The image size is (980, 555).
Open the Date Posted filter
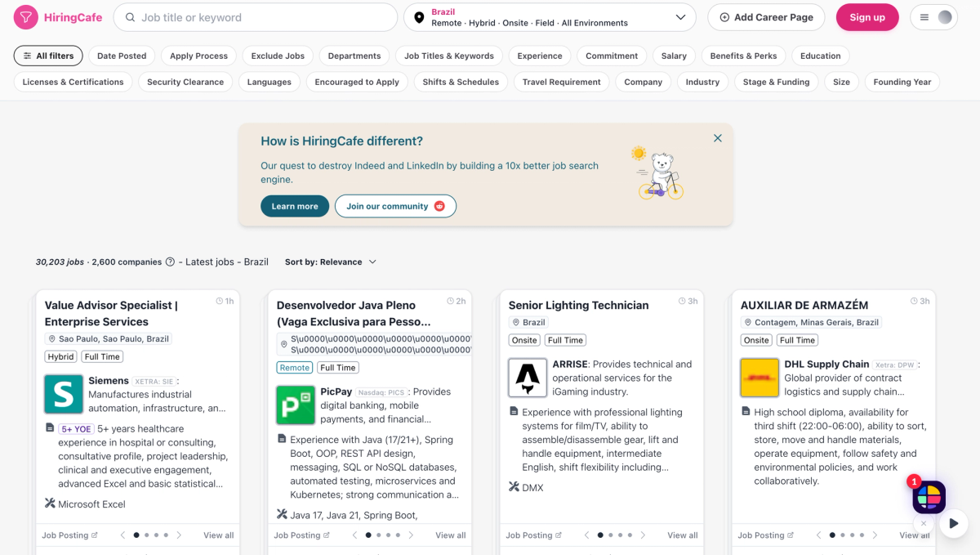(122, 56)
